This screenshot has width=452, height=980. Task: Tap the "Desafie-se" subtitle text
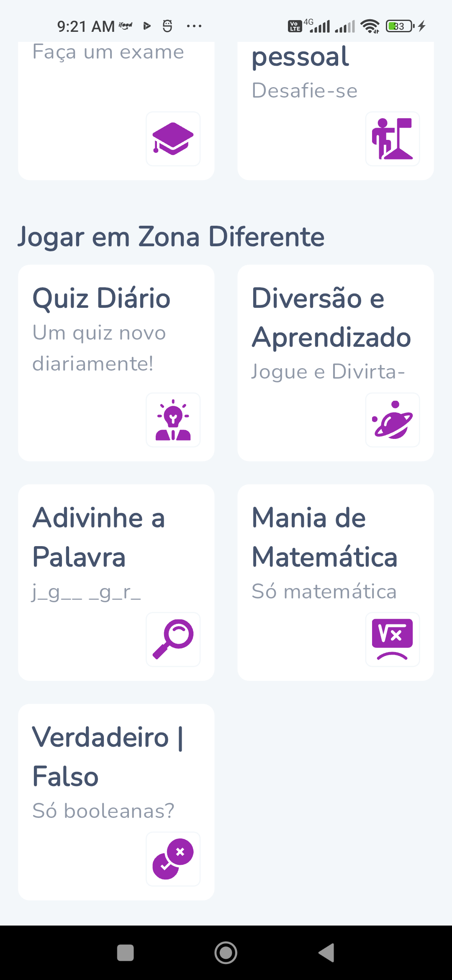[305, 91]
